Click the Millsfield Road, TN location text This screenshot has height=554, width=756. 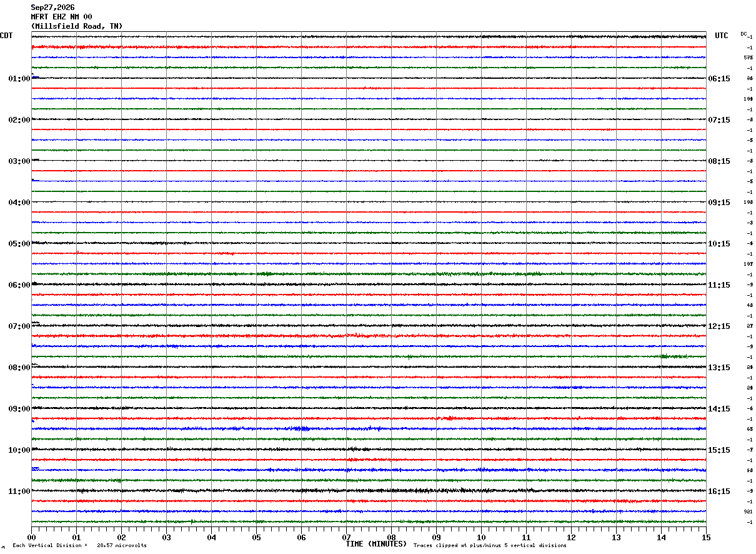click(77, 26)
